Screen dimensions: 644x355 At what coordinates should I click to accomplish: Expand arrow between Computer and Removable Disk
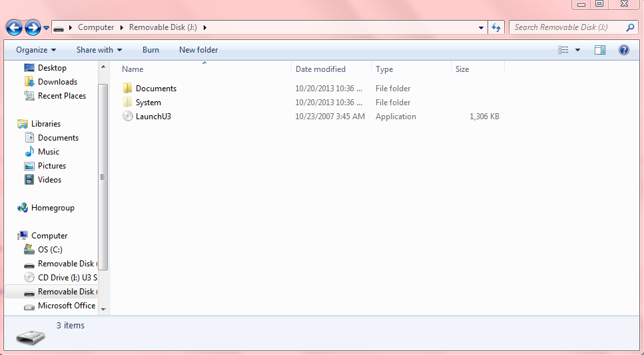tap(122, 27)
